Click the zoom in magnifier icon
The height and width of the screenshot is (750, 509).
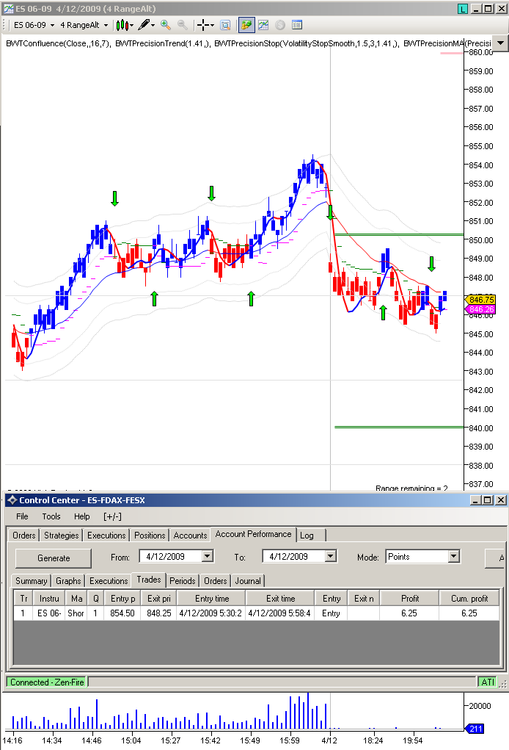166,25
